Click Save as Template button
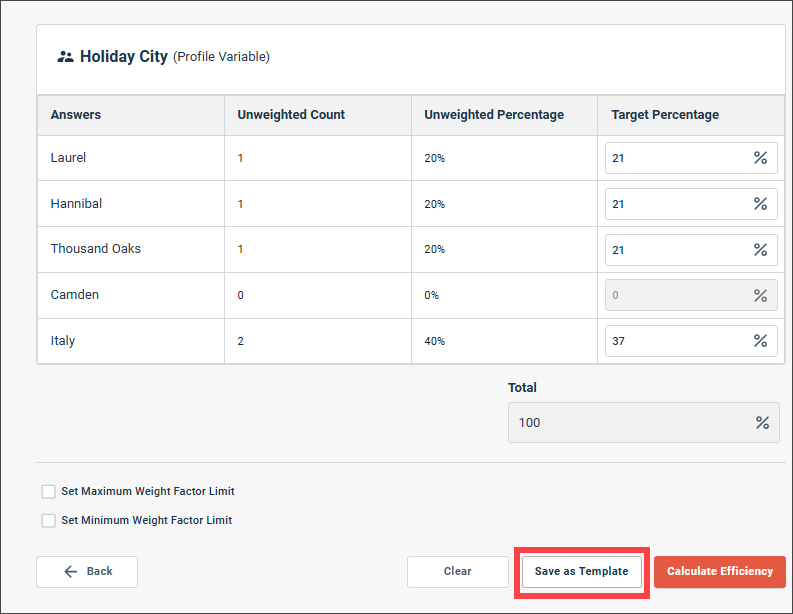This screenshot has height=614, width=793. [582, 572]
